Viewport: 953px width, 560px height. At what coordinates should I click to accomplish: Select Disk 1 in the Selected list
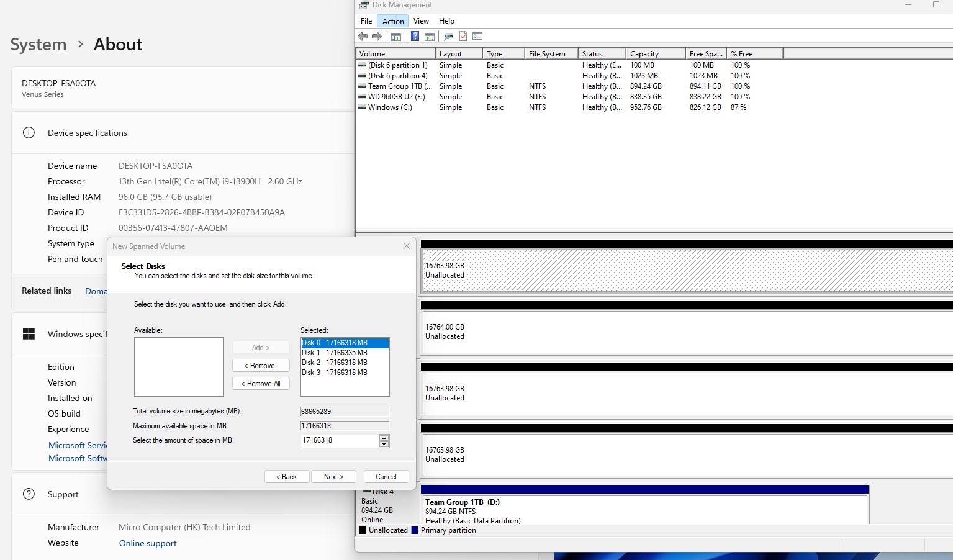[x=335, y=353]
